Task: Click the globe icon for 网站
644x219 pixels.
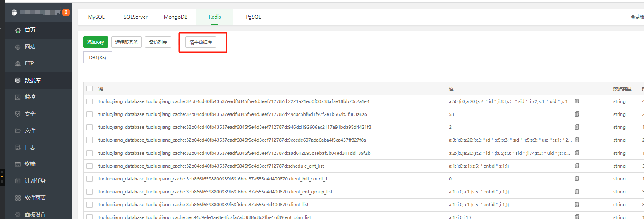Action: [x=18, y=47]
